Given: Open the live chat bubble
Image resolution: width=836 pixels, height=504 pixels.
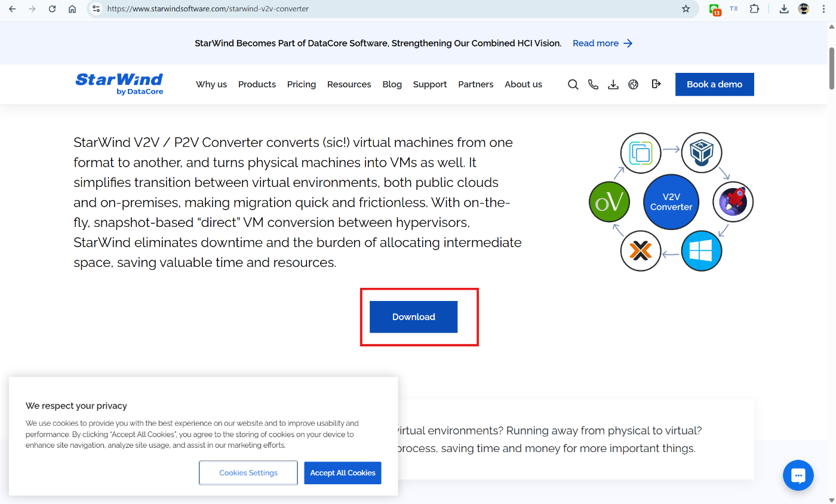Looking at the screenshot, I should (798, 475).
